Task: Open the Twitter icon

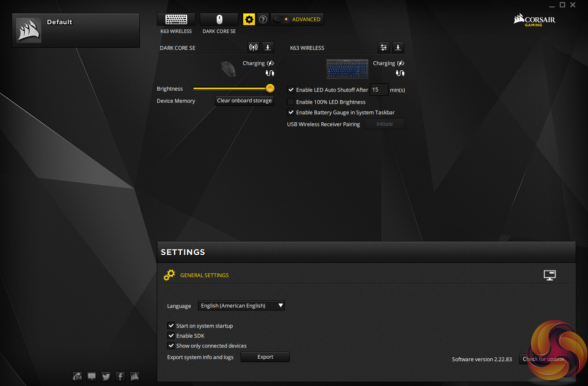Action: pos(106,376)
